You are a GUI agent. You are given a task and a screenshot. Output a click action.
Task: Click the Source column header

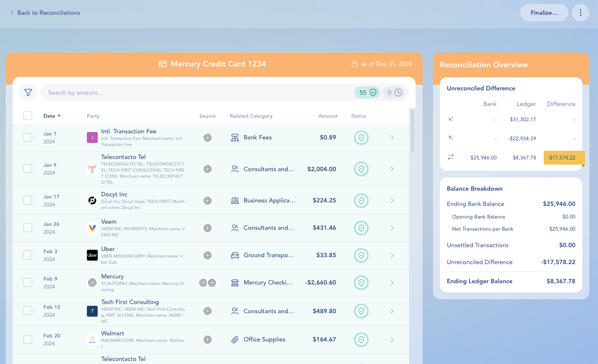coord(208,116)
